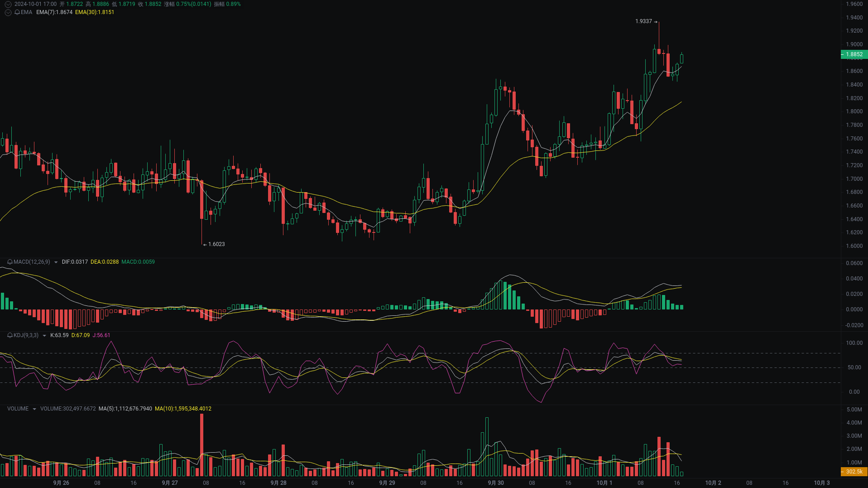Click the MA(5):1,112,676.7940 reading
This screenshot has height=488, width=868.
click(125, 409)
